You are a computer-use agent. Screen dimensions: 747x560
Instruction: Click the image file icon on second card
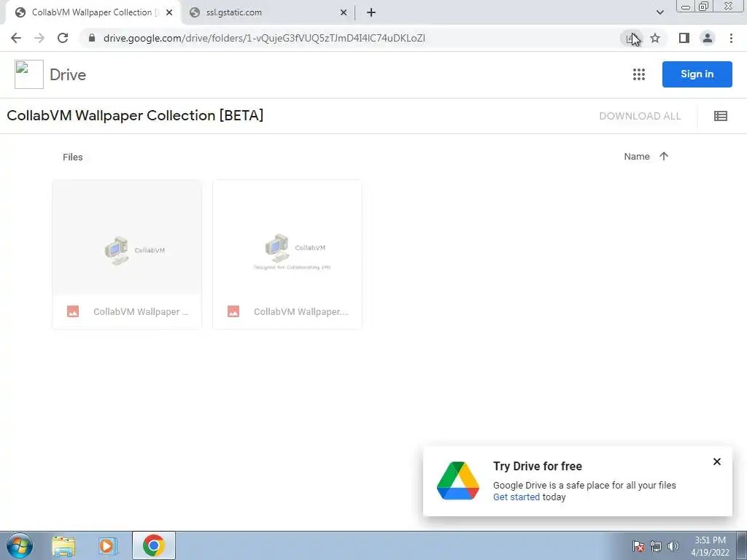tap(233, 311)
